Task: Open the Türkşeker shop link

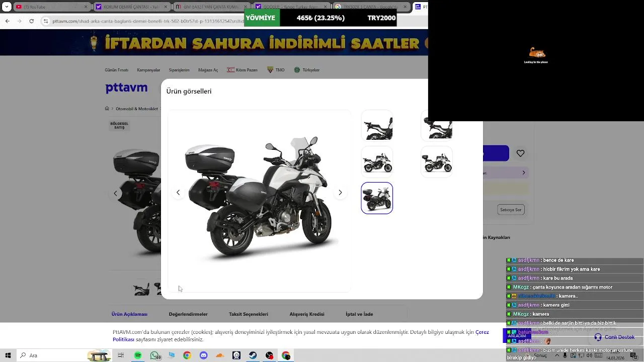Action: tap(307, 70)
